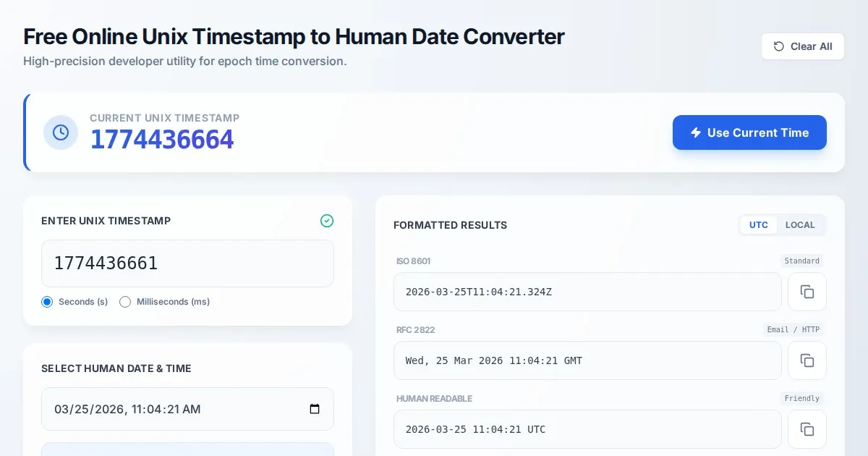The width and height of the screenshot is (868, 456).
Task: Click the Human Readable output field
Action: tap(587, 429)
